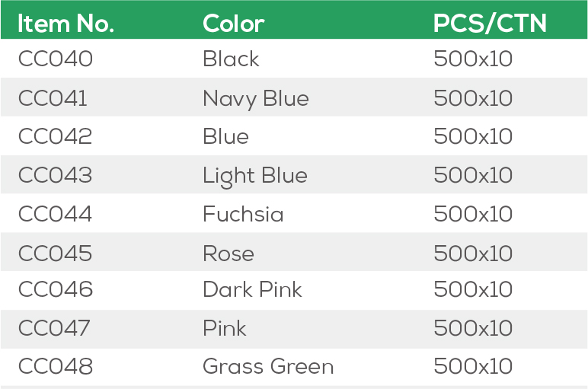This screenshot has width=588, height=389.
Task: Select the Navy Blue color entry
Action: point(256,98)
